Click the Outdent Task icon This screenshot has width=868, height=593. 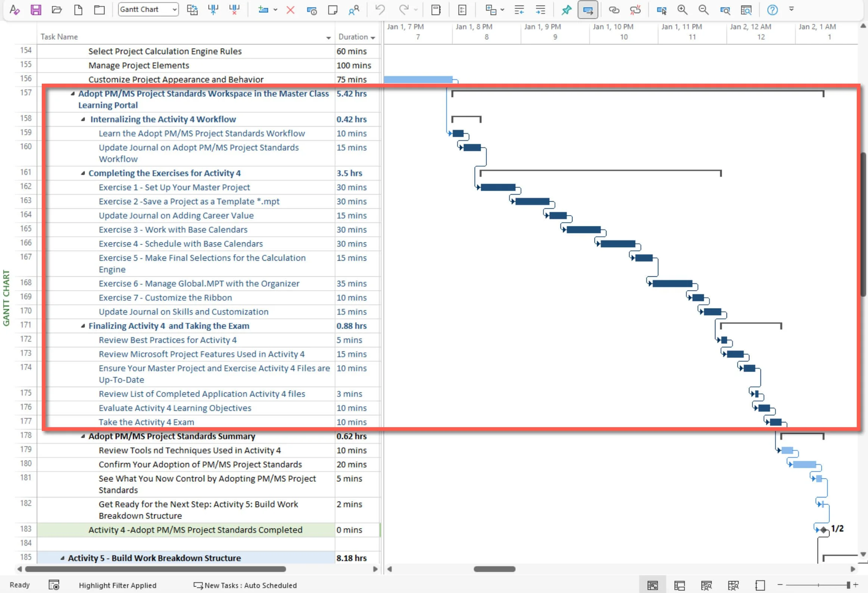point(519,10)
